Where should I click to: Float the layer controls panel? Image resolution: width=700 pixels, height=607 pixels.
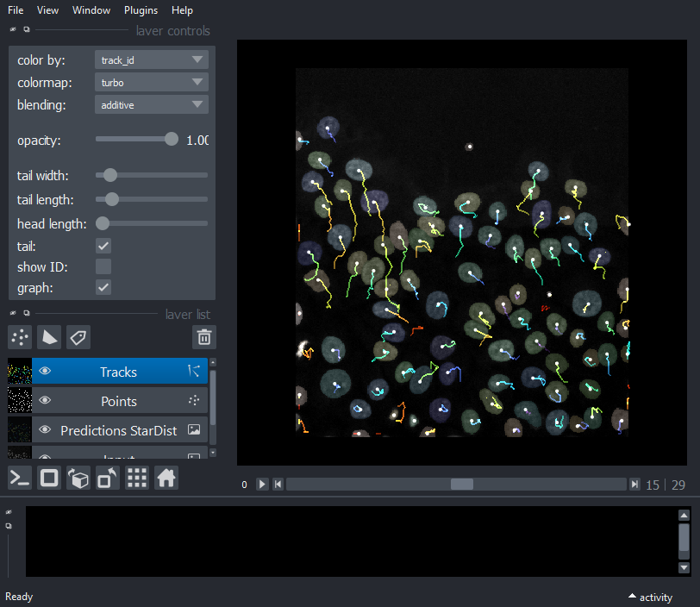[x=27, y=29]
